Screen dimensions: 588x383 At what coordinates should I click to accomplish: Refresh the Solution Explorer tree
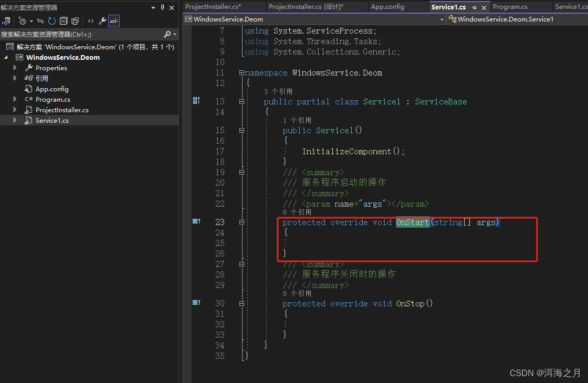tap(52, 21)
